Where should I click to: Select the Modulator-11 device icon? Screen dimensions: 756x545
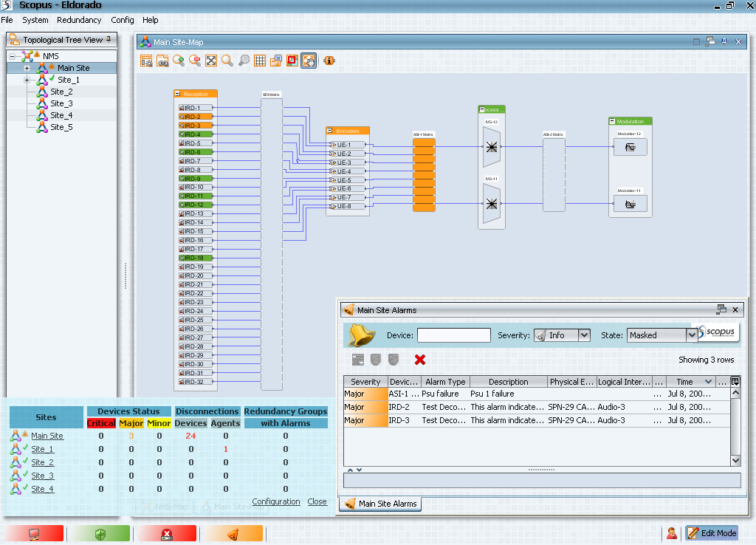coord(630,204)
